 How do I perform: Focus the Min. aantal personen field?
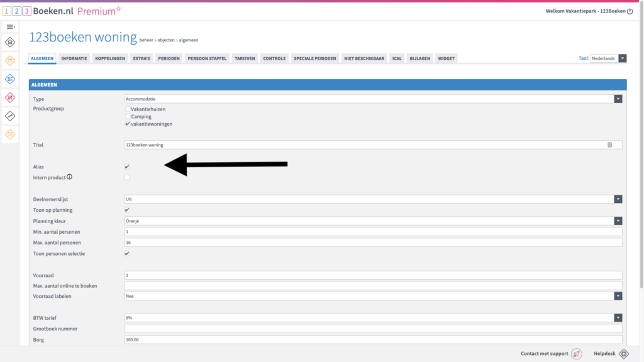click(374, 231)
